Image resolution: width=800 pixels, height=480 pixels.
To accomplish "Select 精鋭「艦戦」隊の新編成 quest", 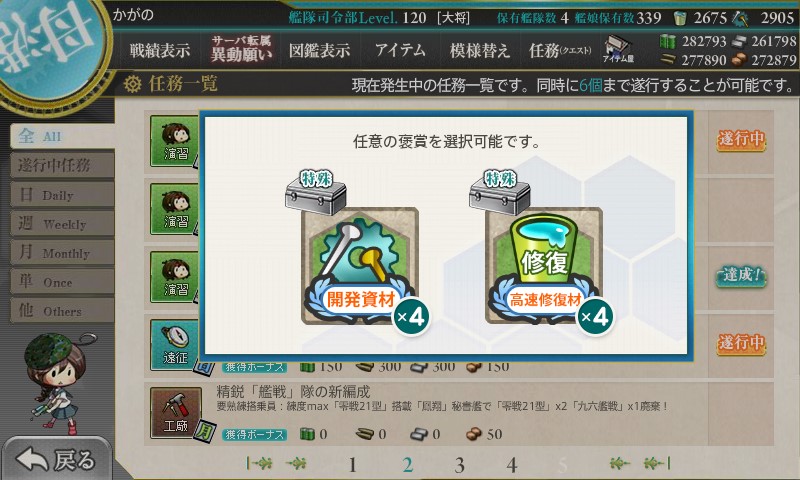I will coord(293,391).
